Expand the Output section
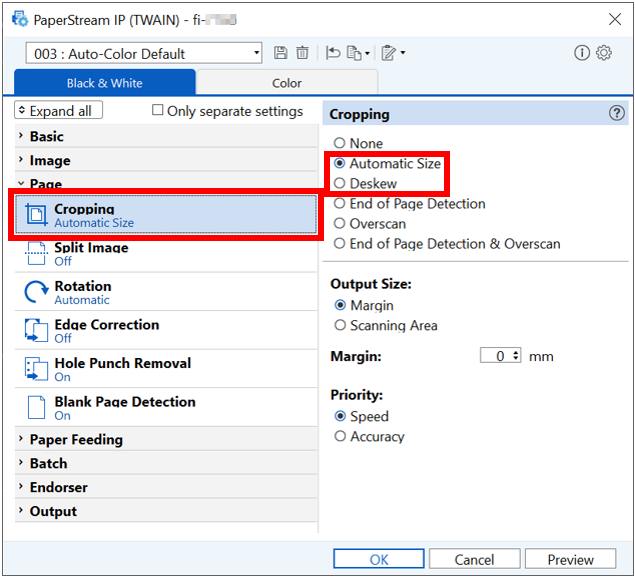 pyautogui.click(x=166, y=511)
